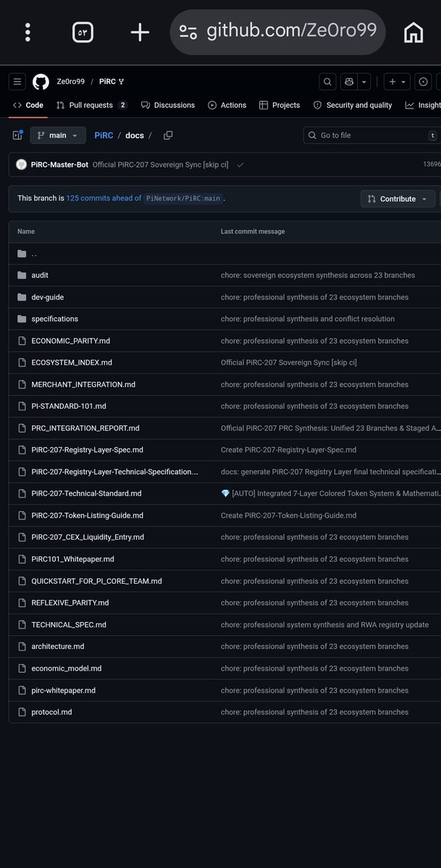Viewport: 441px width, 868px height.
Task: Focus the Go to file search field
Action: (371, 135)
